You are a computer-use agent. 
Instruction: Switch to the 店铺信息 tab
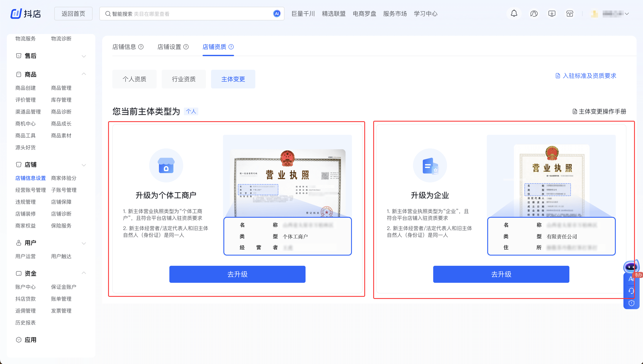coord(124,47)
